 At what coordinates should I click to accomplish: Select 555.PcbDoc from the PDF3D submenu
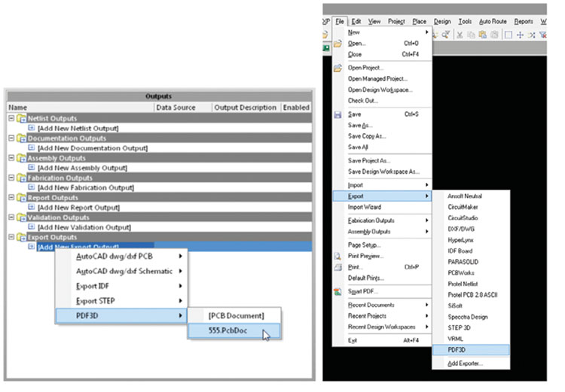coord(229,330)
